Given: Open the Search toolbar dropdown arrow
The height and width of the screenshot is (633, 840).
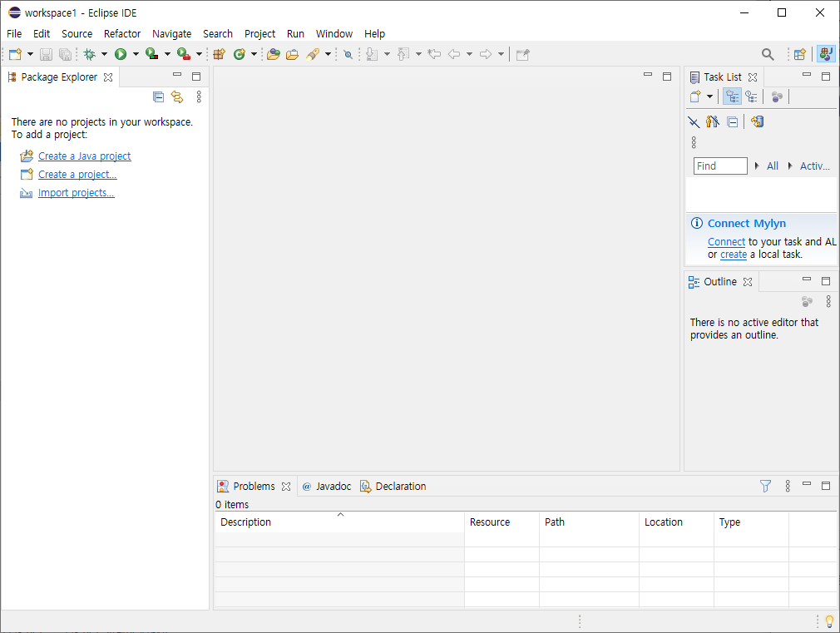Looking at the screenshot, I should 328,54.
